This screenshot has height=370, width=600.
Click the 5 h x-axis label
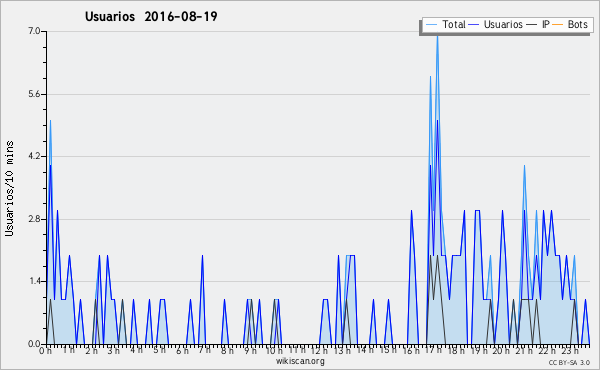pos(160,350)
